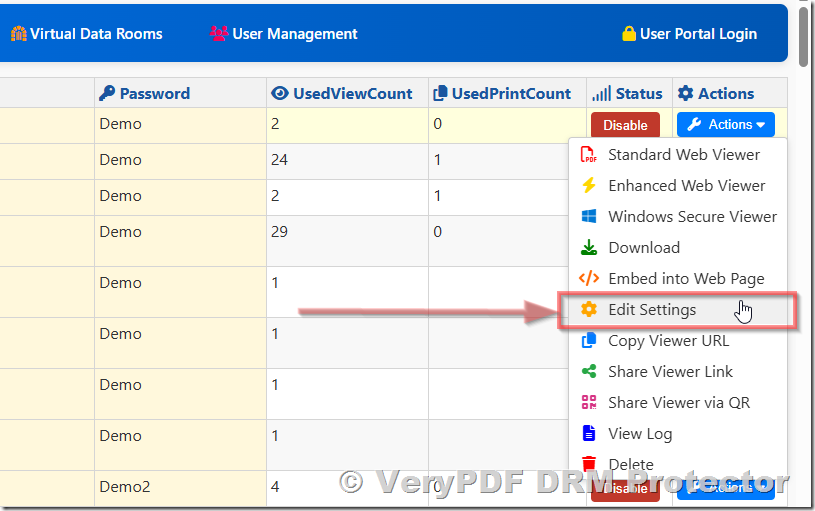Collapse the Actions dropdown in first row
Screen dimensions: 815x511
click(x=725, y=125)
